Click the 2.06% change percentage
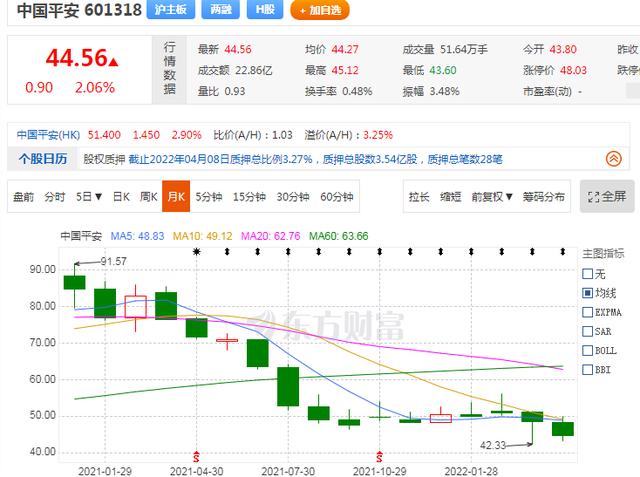Viewport: 640px width, 477px height. (95, 88)
